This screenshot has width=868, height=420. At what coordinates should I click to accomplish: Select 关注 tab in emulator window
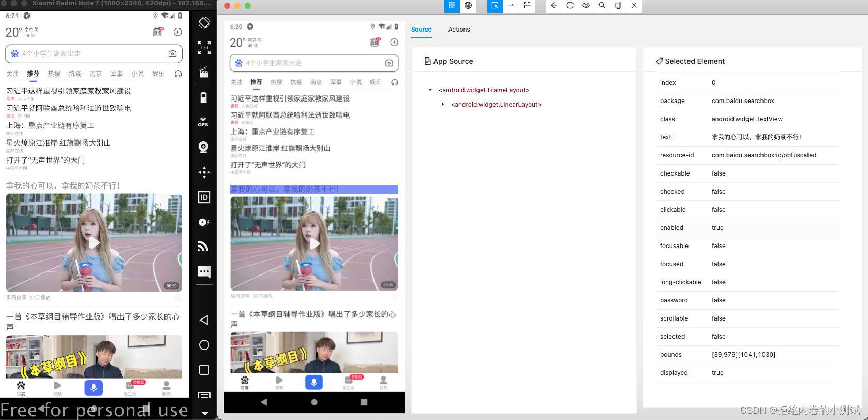[x=12, y=74]
